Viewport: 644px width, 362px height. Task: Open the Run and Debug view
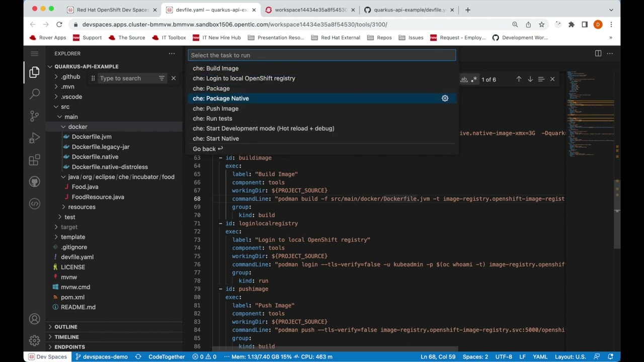(x=34, y=138)
